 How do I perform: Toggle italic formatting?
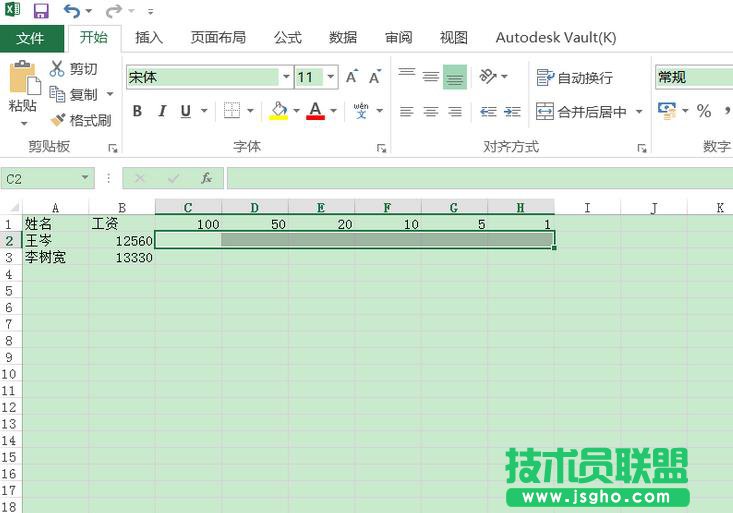point(162,111)
